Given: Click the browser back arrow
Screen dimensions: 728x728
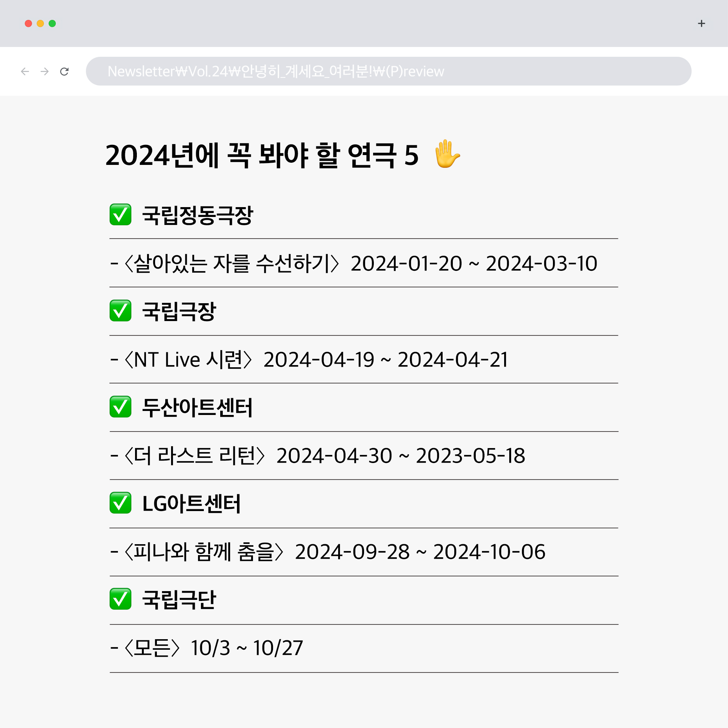Looking at the screenshot, I should coord(25,71).
